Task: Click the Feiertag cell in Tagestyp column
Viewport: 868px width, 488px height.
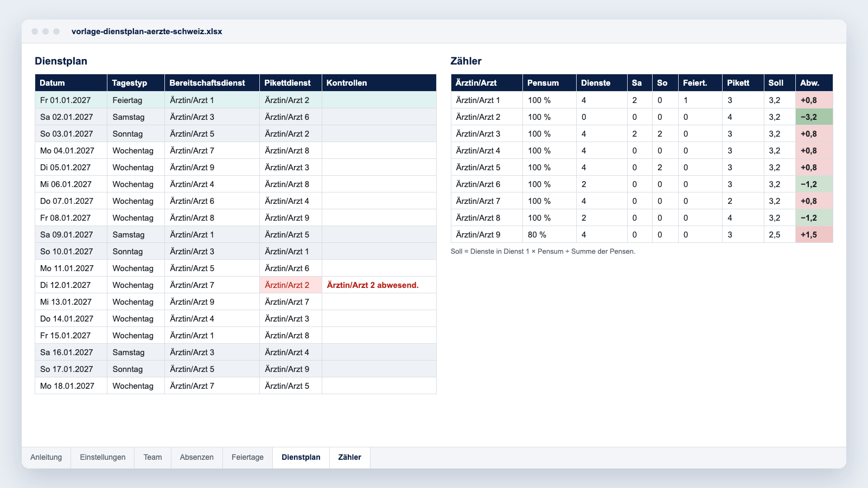Action: click(136, 100)
